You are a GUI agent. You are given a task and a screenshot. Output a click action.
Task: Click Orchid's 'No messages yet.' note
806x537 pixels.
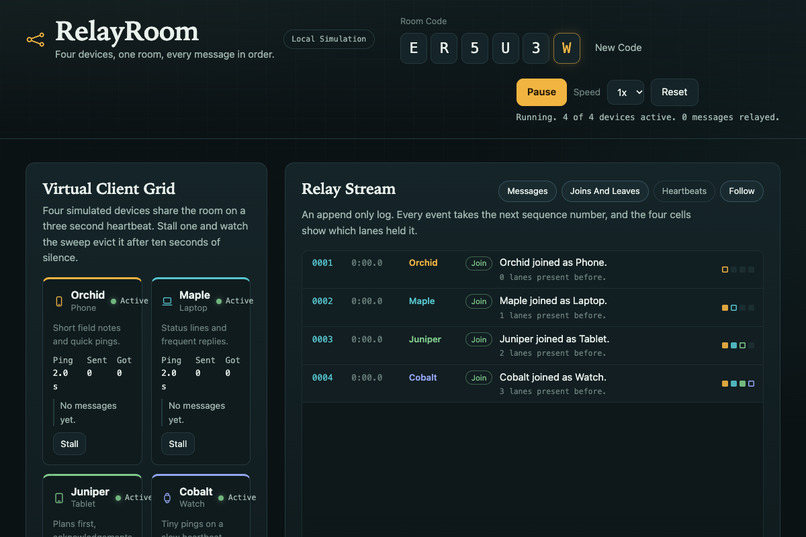(x=88, y=413)
